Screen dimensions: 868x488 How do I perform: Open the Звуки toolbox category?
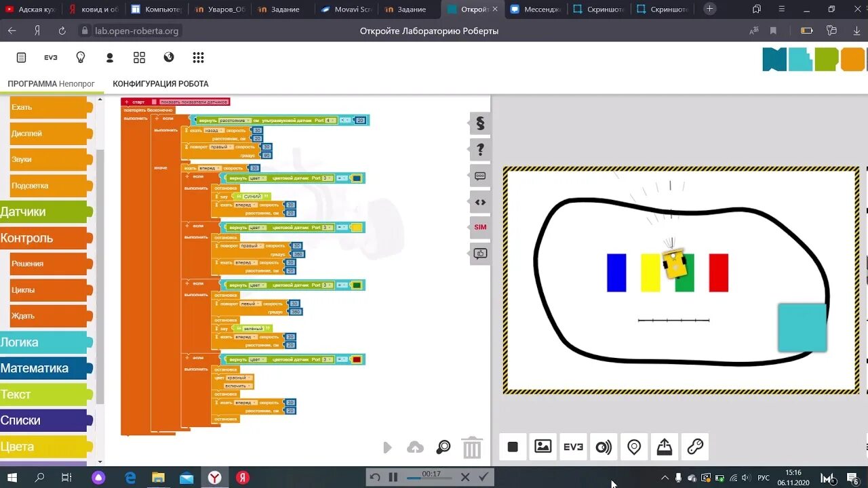(x=50, y=159)
